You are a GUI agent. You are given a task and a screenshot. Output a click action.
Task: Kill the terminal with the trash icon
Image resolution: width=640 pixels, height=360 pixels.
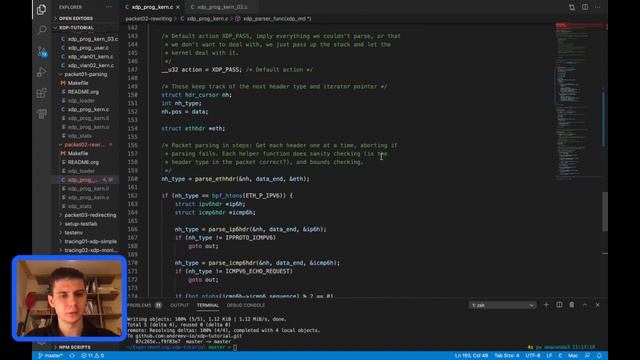(x=572, y=305)
